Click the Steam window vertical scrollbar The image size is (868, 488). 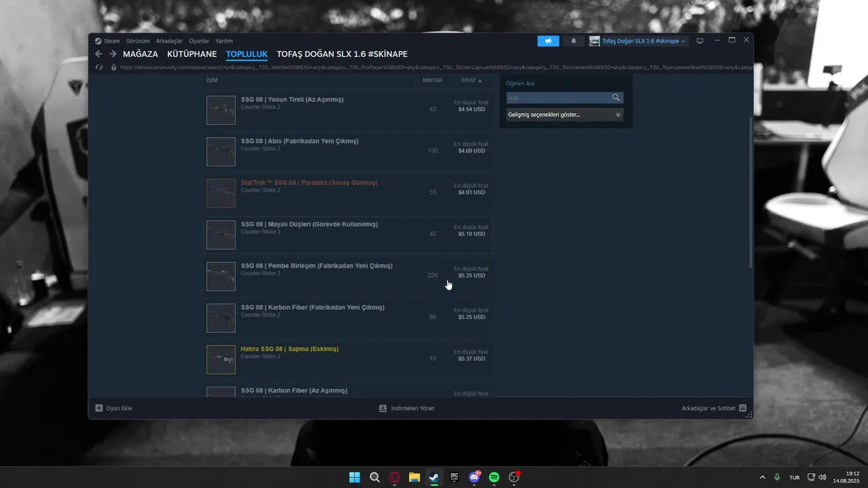(750, 192)
